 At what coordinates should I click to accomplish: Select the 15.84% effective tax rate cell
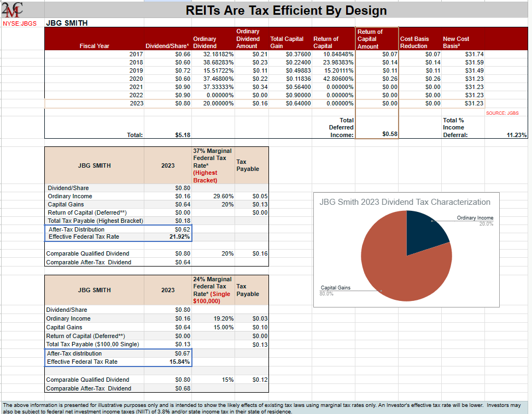click(x=179, y=362)
